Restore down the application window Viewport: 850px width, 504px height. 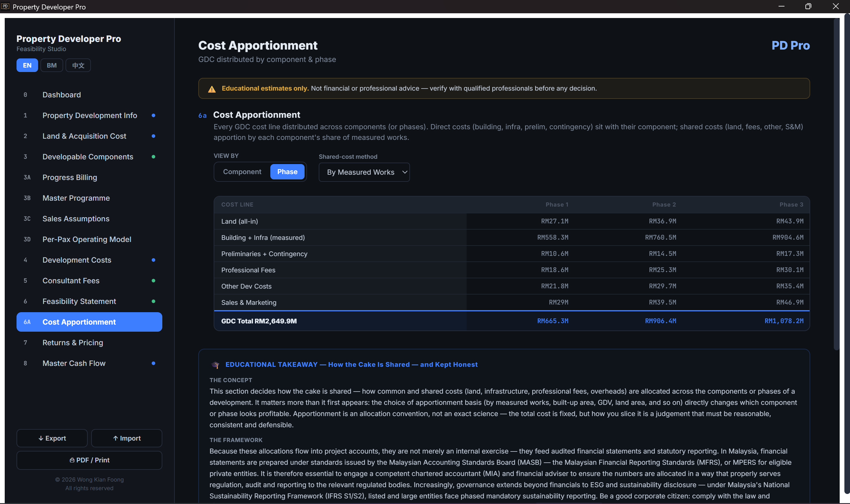(x=808, y=6)
